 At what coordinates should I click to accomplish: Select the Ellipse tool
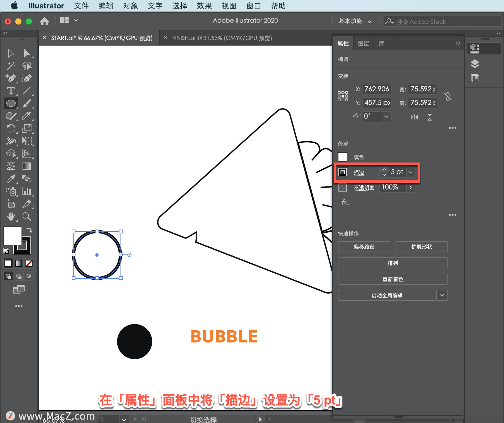coord(11,103)
